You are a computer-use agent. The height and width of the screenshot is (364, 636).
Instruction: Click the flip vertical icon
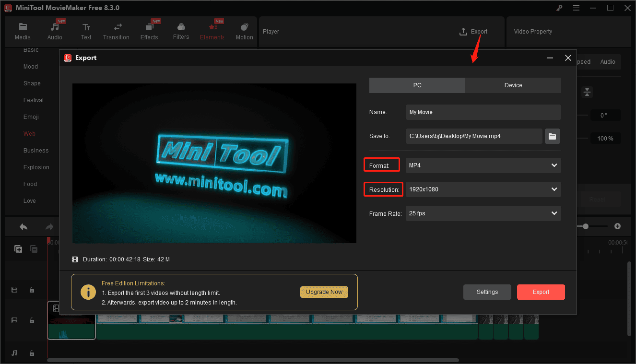pyautogui.click(x=587, y=92)
